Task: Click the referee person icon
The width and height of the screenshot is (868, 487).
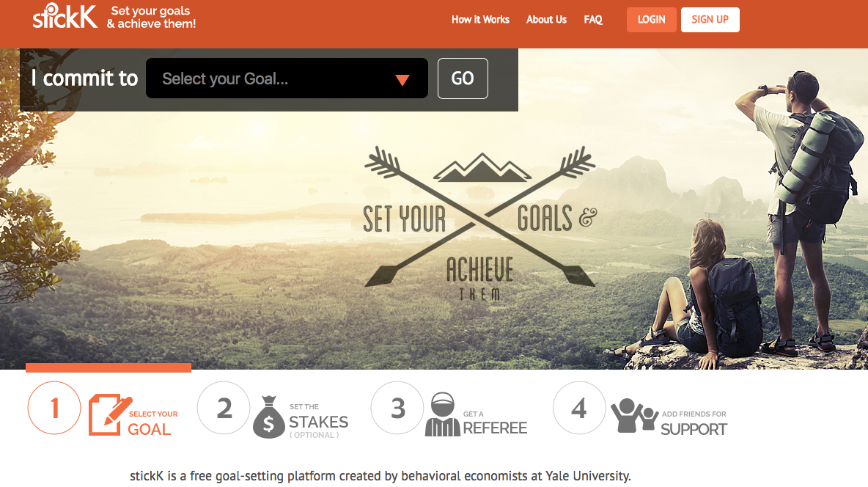Action: coord(442,414)
